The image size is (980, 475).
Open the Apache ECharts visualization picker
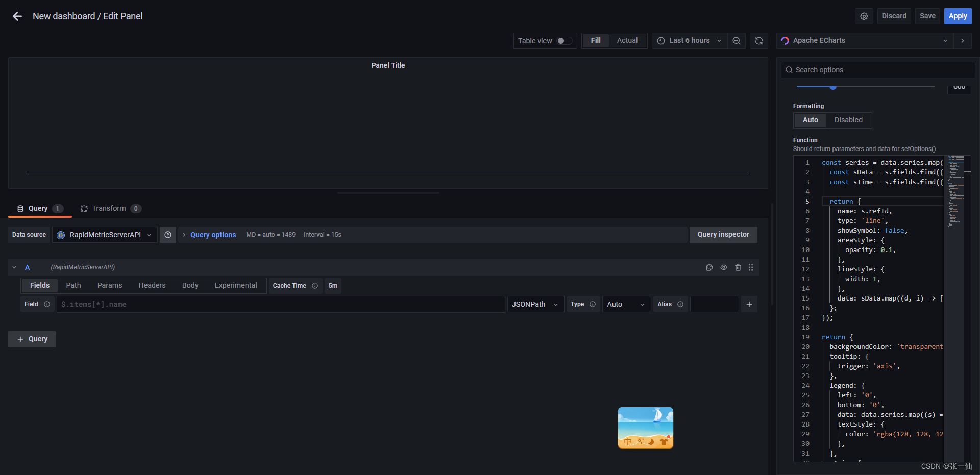(864, 40)
